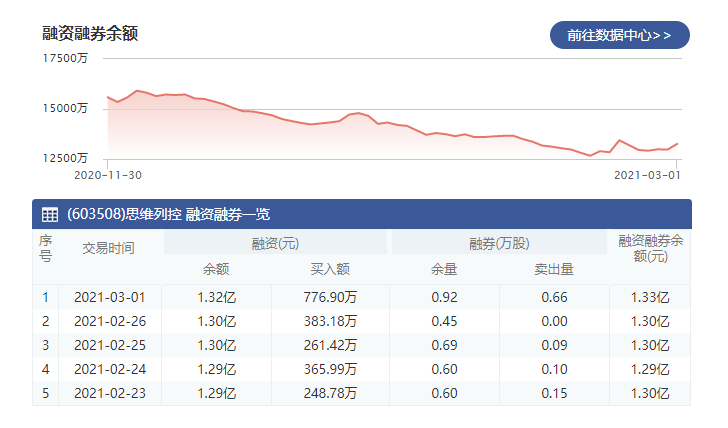This screenshot has height=428, width=728.
Task: Click 卖出量 value 0.10
Action: tap(554, 370)
